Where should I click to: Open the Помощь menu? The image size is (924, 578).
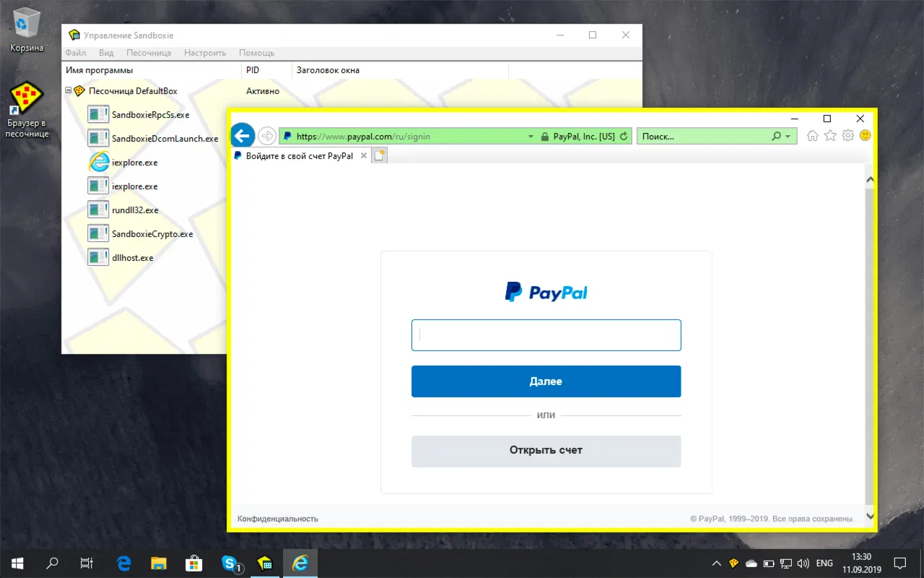click(256, 53)
